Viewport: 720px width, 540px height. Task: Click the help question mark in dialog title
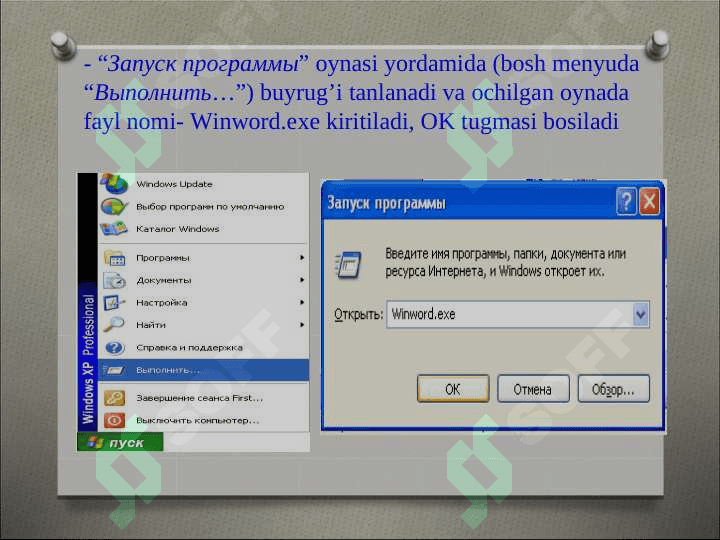(x=626, y=201)
